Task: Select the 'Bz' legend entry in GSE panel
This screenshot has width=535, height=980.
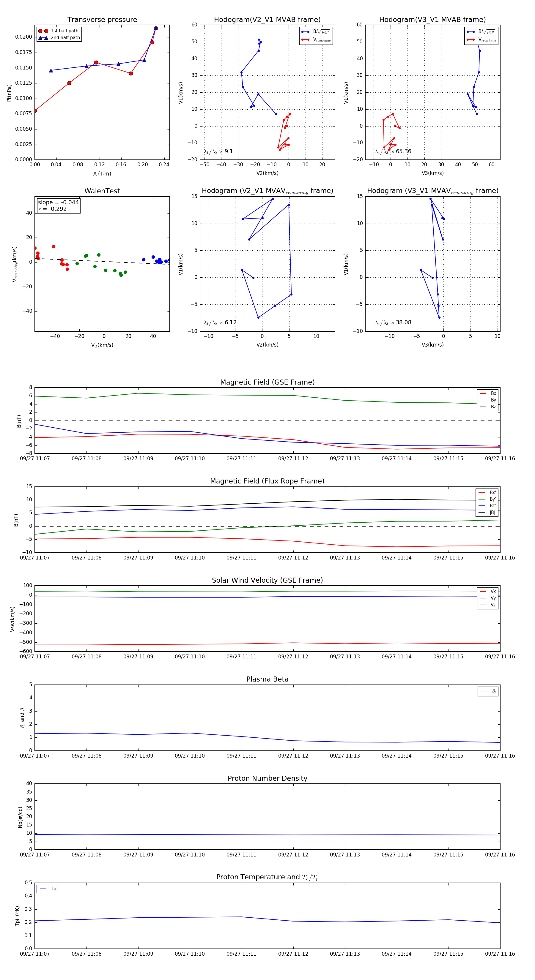Action: click(488, 407)
